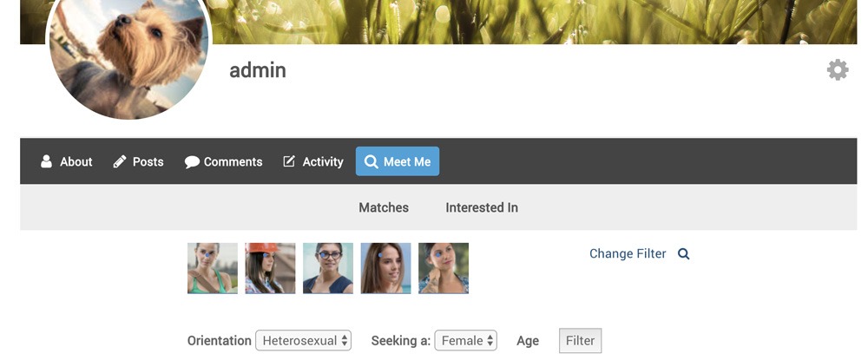This screenshot has height=360, width=868.
Task: Click the admin profile name
Action: coord(258,70)
